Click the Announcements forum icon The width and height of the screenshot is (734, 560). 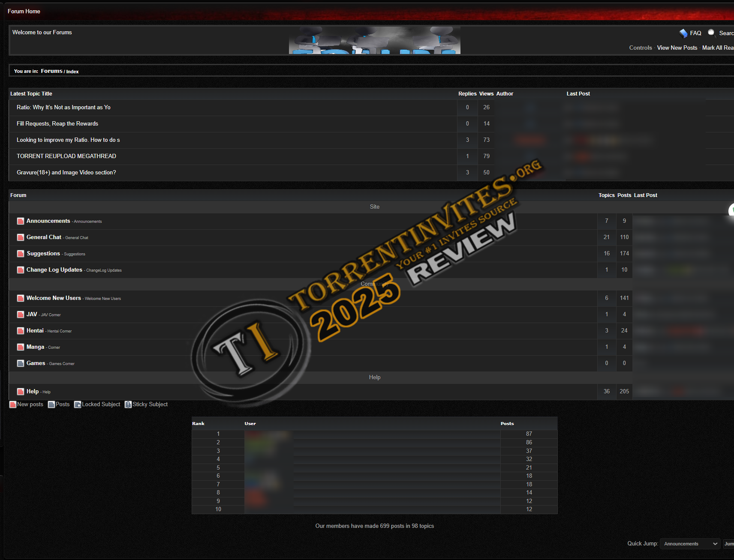click(x=20, y=221)
